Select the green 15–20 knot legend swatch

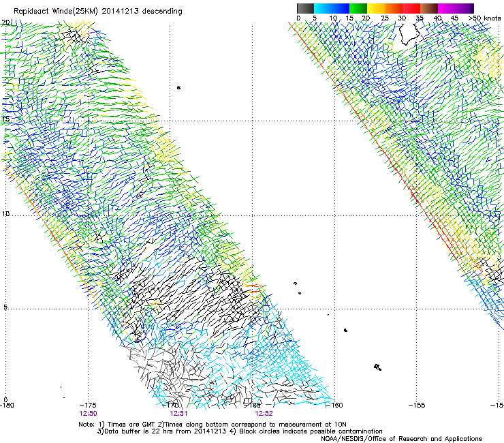(358, 8)
